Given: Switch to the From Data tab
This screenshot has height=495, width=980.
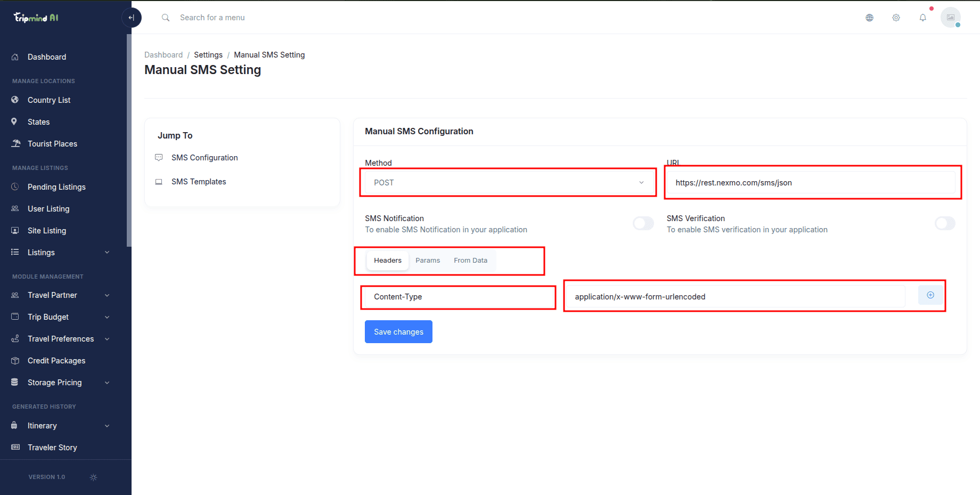Looking at the screenshot, I should point(470,261).
